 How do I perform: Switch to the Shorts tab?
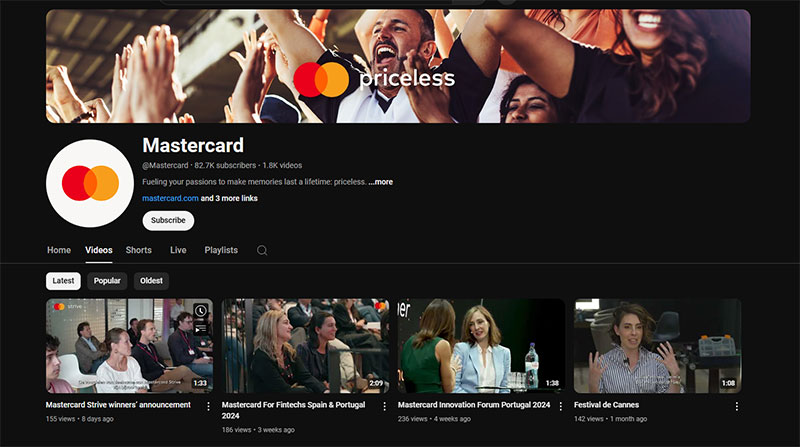138,250
